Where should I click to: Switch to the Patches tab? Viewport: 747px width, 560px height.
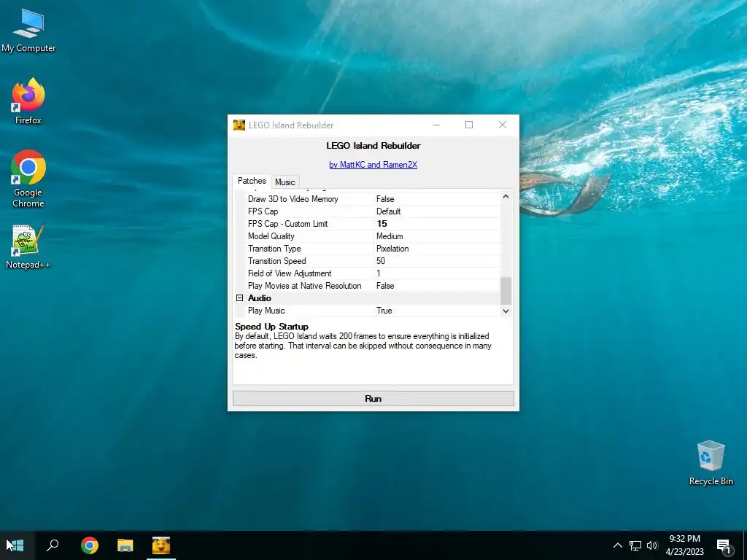252,181
